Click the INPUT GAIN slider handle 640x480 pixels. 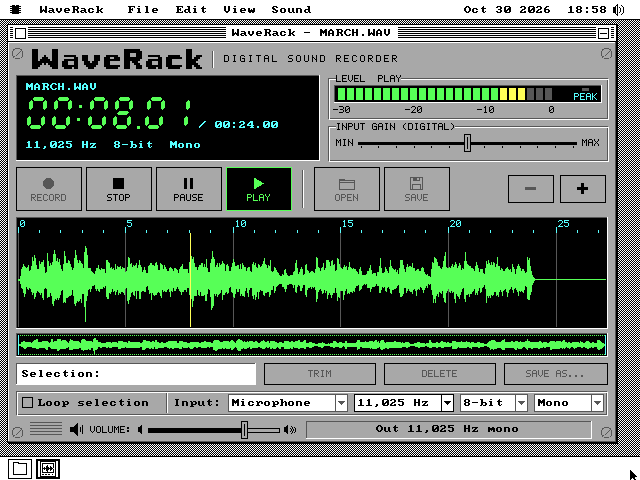(467, 143)
